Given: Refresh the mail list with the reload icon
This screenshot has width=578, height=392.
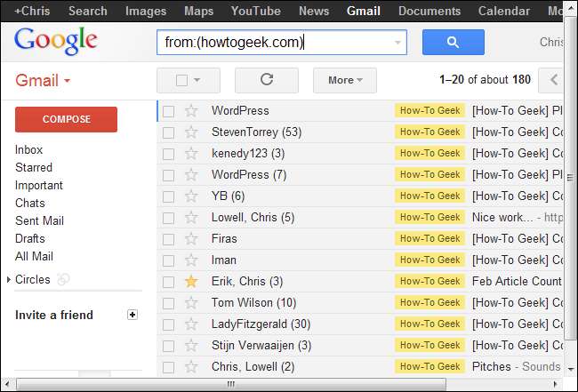Looking at the screenshot, I should 267,80.
